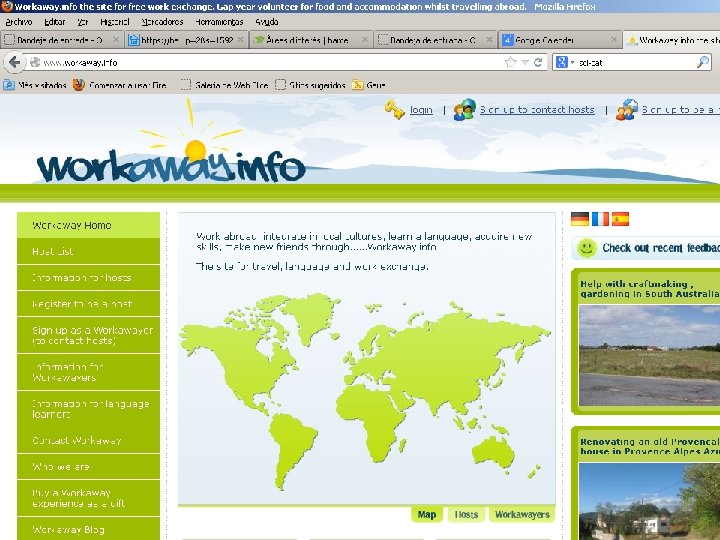This screenshot has height=540, width=720.
Task: Open Help with craftmaking South Australia title
Action: pyautogui.click(x=650, y=289)
